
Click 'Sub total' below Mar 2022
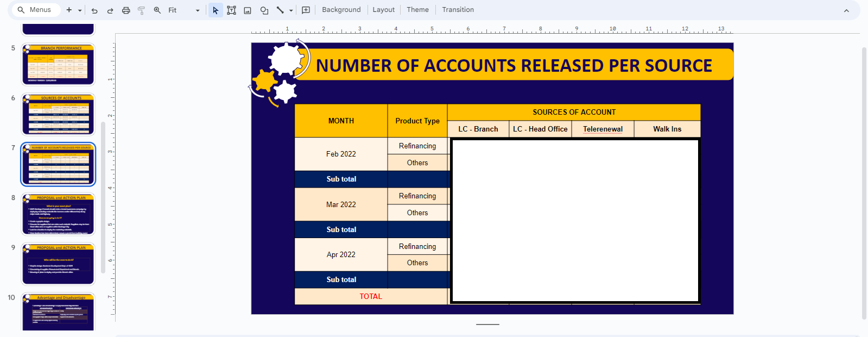click(x=341, y=229)
